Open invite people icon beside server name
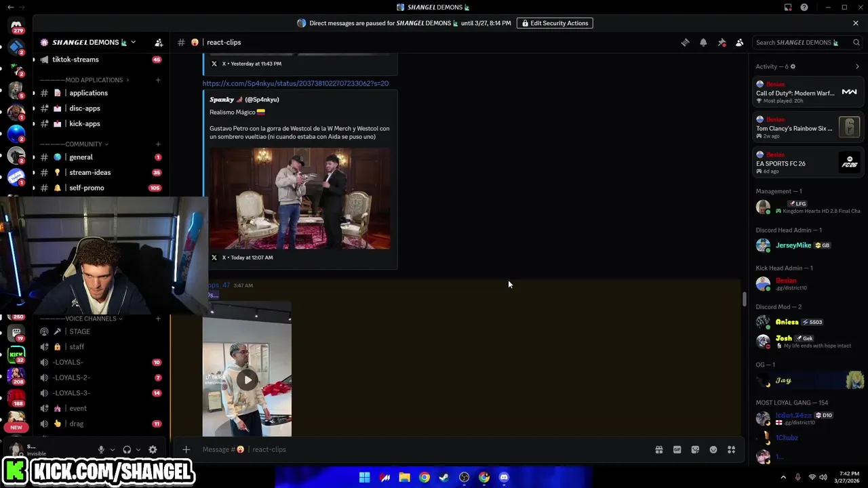Screen dimensions: 868x488 point(159,42)
